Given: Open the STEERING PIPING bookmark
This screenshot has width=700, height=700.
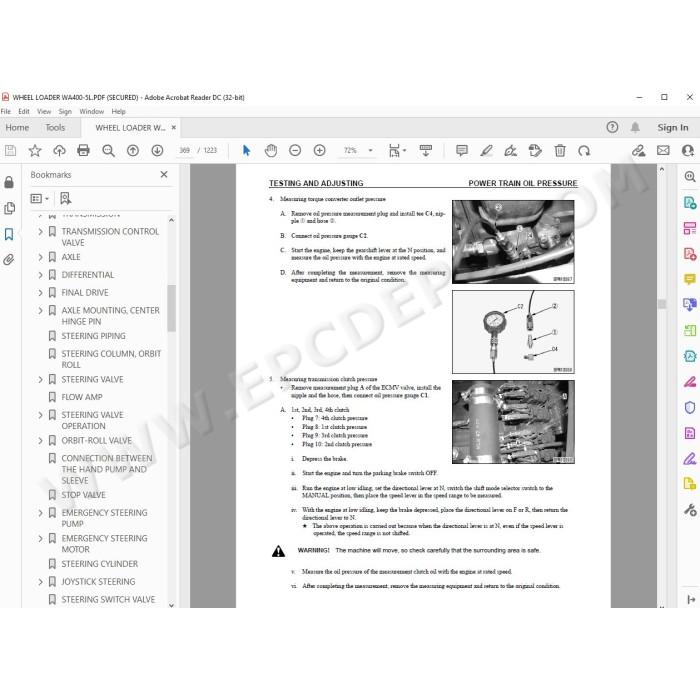Looking at the screenshot, I should pos(93,336).
